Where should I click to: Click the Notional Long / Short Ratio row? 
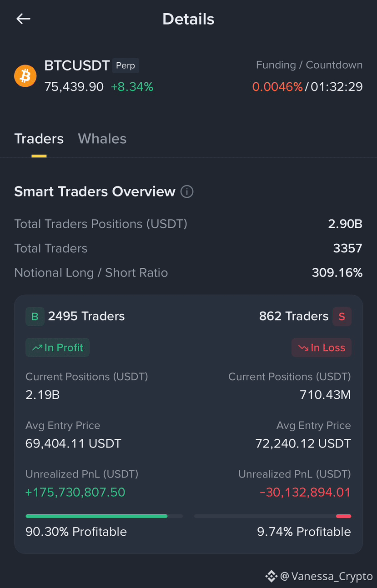(x=188, y=273)
